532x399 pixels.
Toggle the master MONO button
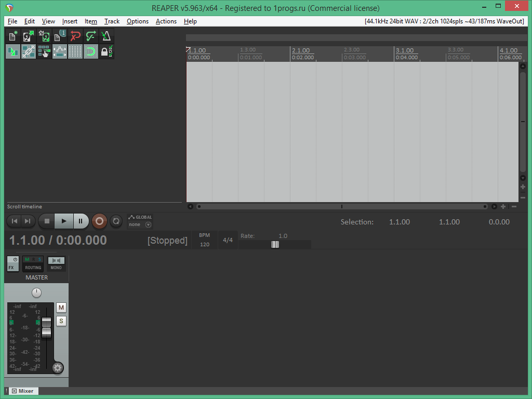56,263
